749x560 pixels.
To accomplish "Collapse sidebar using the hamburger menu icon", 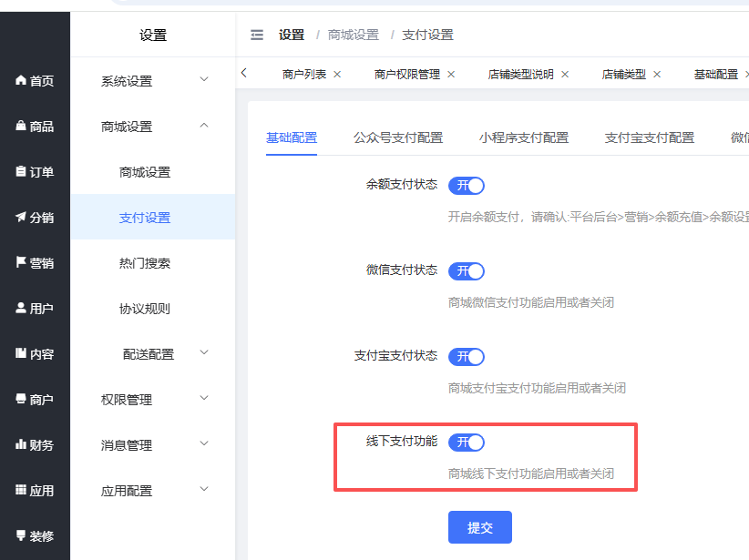I will pos(257,36).
